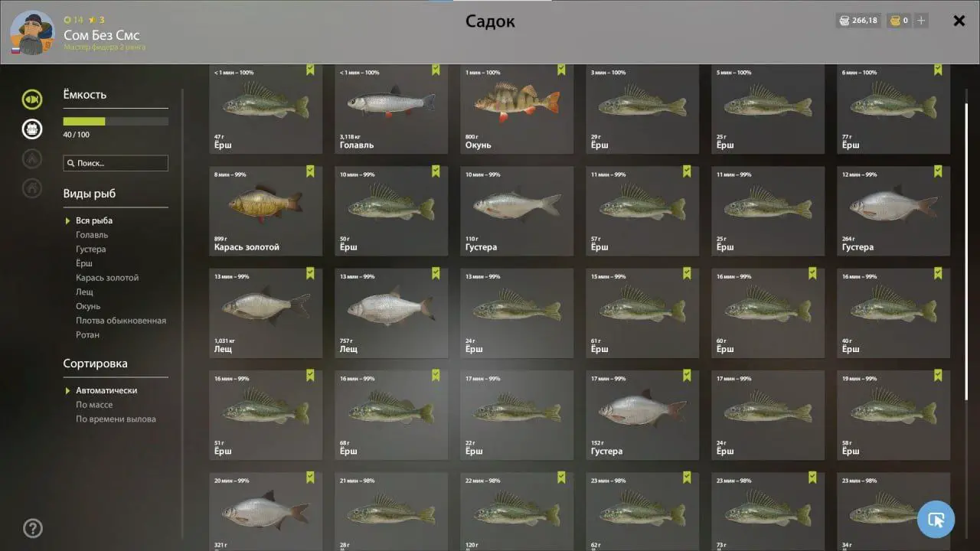This screenshot has height=551, width=980.
Task: Toggle bookmark flag on Карась золотой card
Action: point(310,171)
